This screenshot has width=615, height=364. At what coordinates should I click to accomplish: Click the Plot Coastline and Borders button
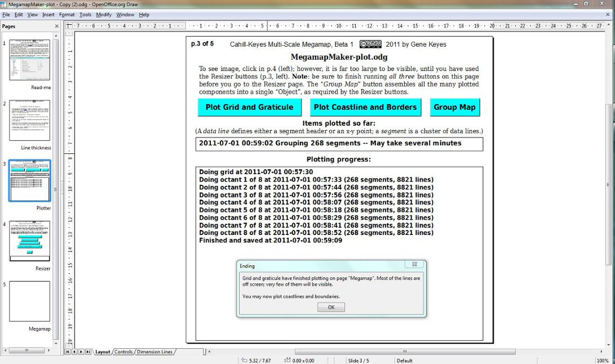(365, 107)
